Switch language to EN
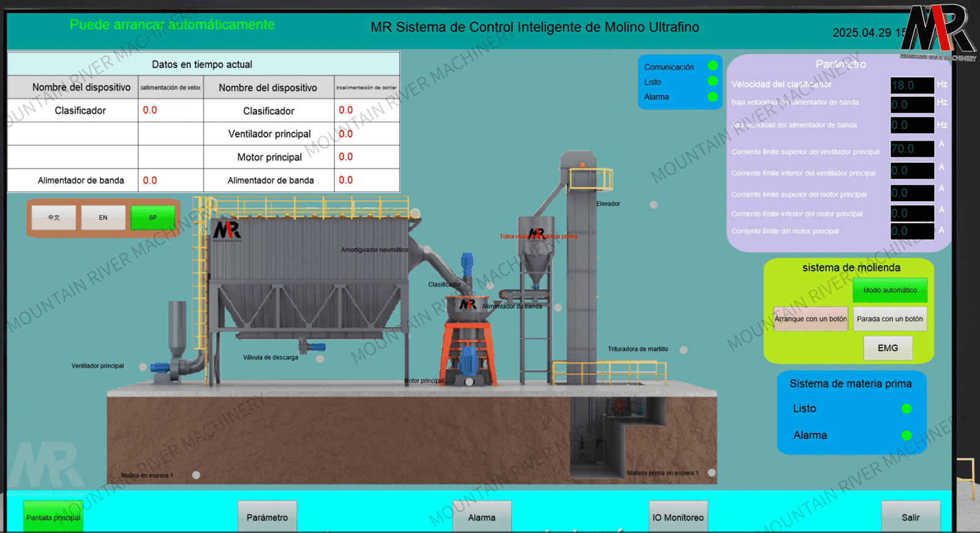 pos(103,217)
